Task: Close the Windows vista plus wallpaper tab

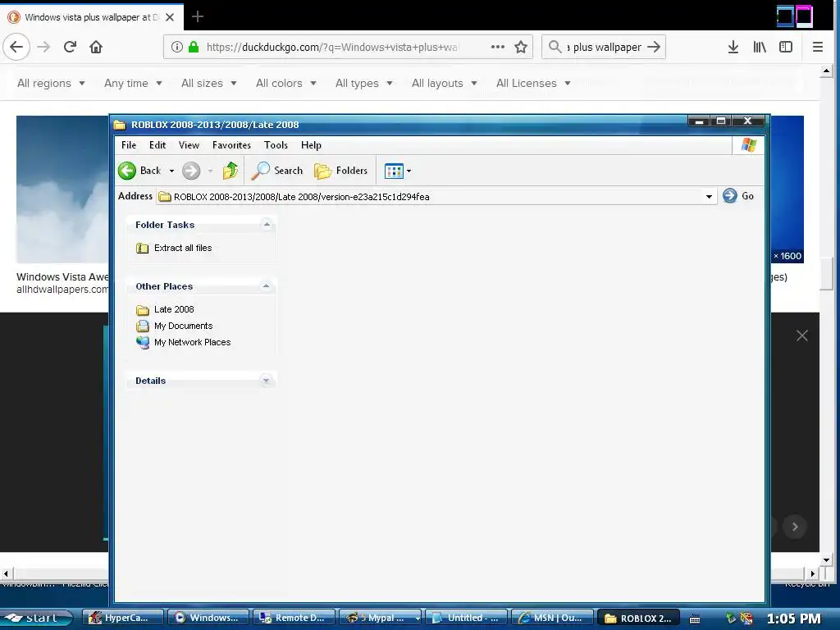Action: 170,17
